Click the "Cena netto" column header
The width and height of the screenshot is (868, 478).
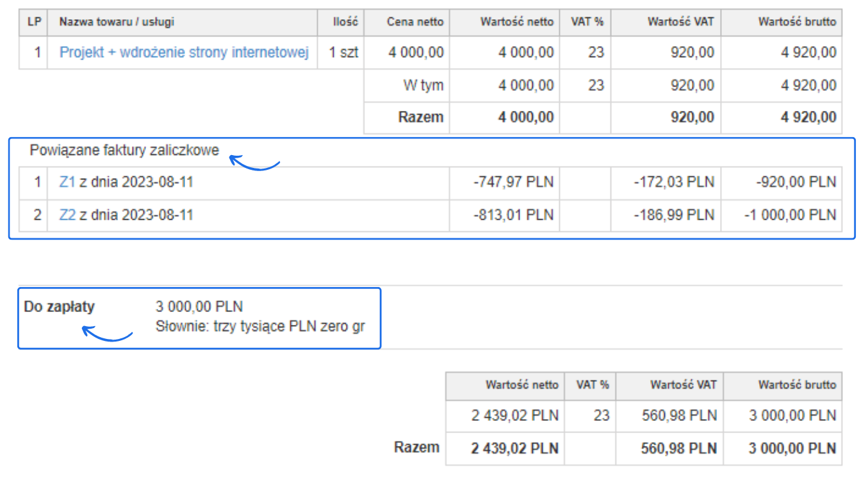pos(414,22)
